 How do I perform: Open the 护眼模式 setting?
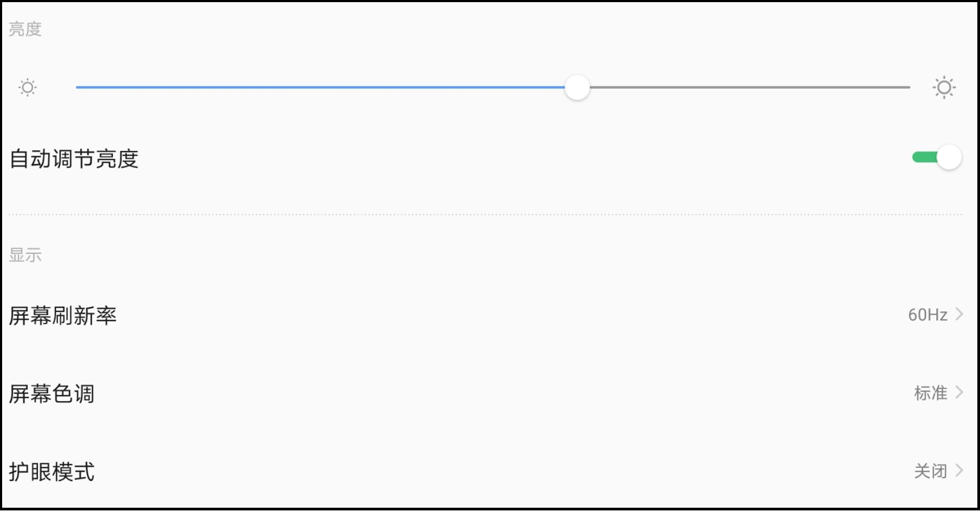[52, 472]
